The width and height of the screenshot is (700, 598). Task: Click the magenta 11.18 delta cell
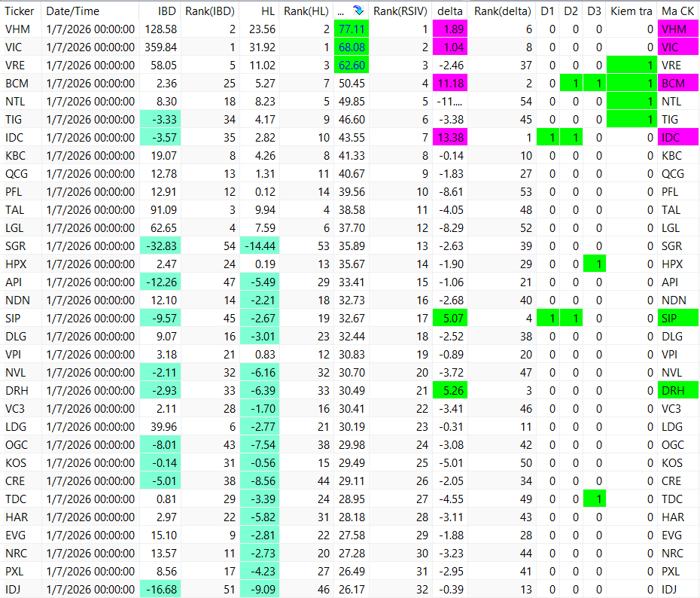click(x=450, y=84)
